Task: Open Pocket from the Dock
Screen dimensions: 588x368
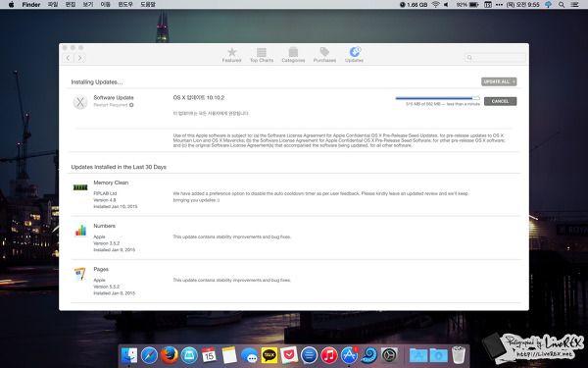Action: click(289, 355)
